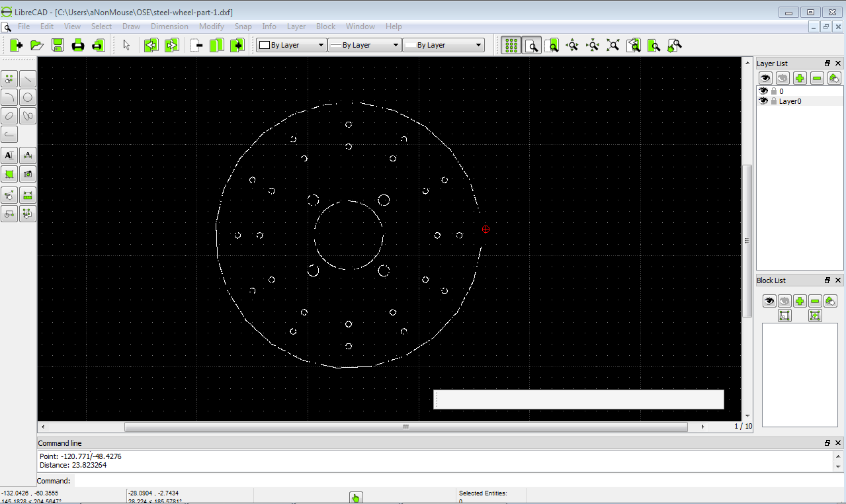Add a new block in Block List

click(800, 301)
